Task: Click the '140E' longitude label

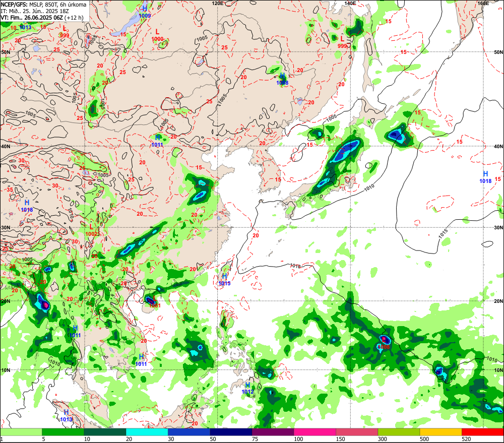Action: coord(350,3)
